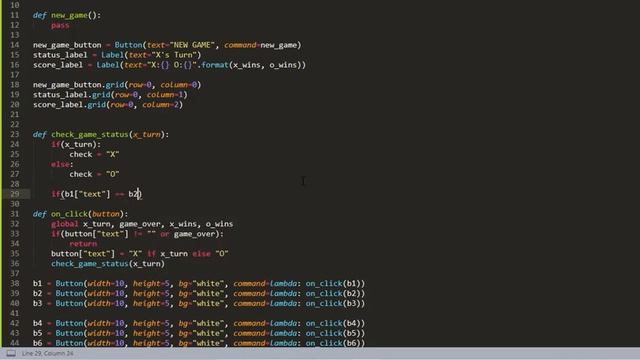Click 'score_label.grid' on line 20
This screenshot has width=640, height=360.
click(x=69, y=104)
